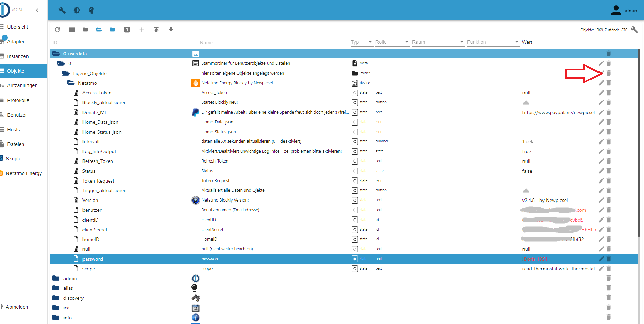Delete the password object
644x324 pixels.
[609, 259]
